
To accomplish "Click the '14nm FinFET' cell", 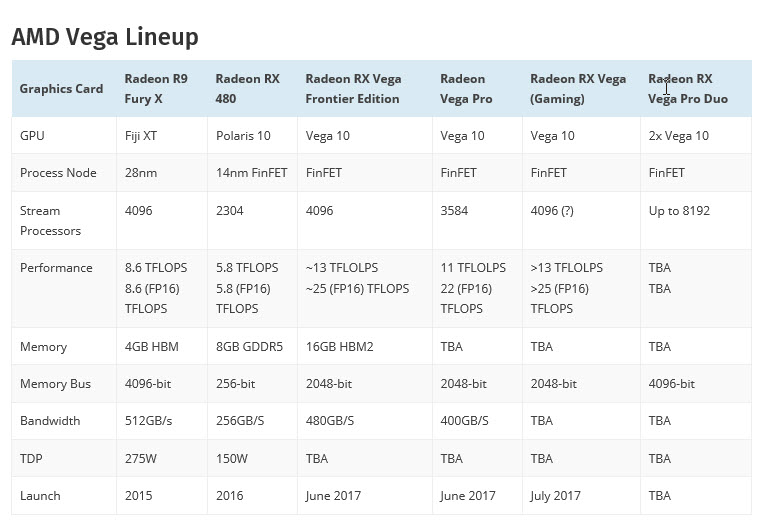I will pos(251,173).
